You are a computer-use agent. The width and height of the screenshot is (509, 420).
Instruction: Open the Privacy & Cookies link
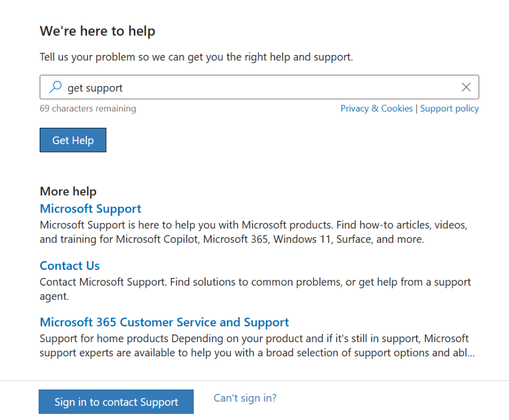376,108
